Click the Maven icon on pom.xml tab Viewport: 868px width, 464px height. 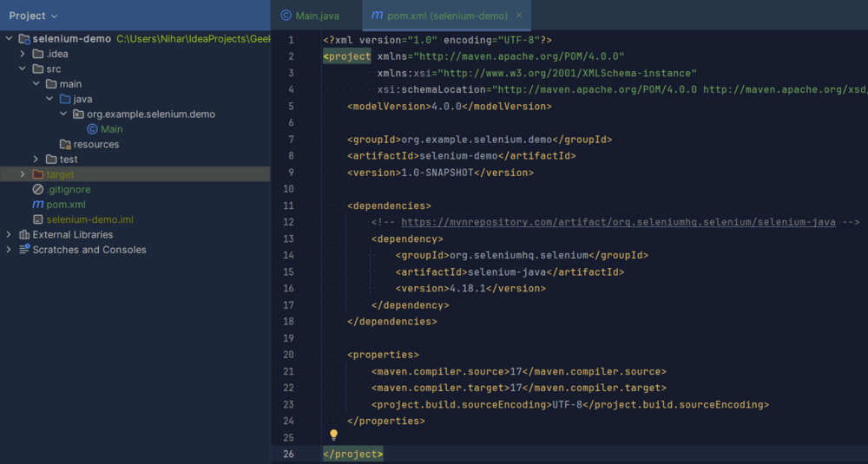(x=377, y=16)
